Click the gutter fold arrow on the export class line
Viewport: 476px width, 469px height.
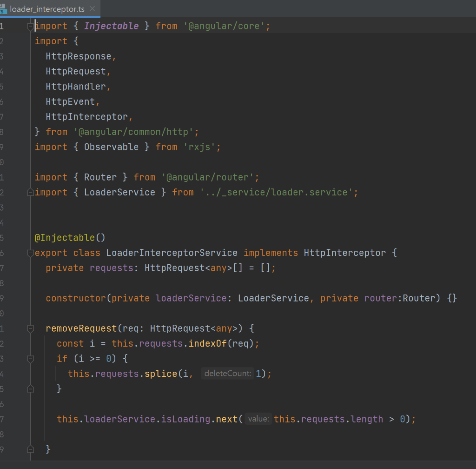(30, 253)
